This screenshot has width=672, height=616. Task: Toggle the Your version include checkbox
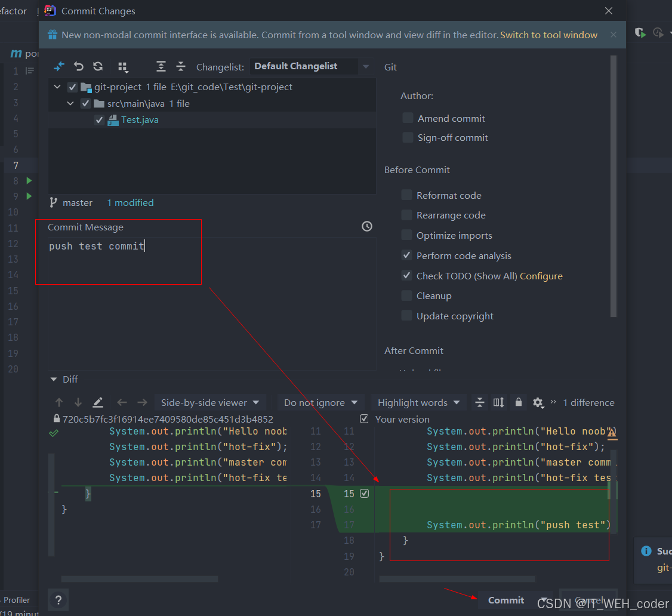364,419
